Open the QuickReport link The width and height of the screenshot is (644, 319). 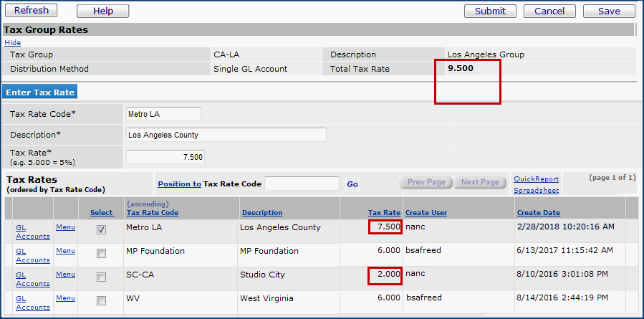pyautogui.click(x=536, y=179)
